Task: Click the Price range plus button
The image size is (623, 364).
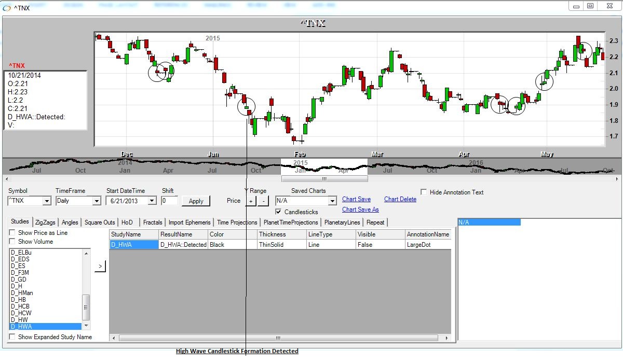Action: pos(251,201)
